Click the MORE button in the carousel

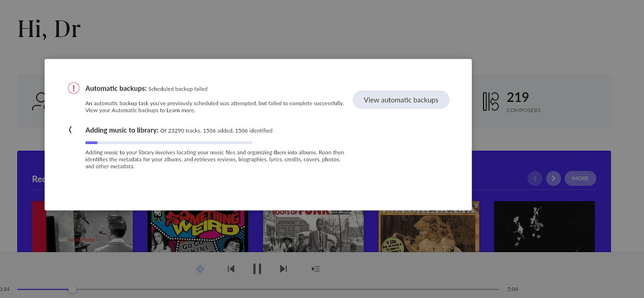tap(580, 179)
